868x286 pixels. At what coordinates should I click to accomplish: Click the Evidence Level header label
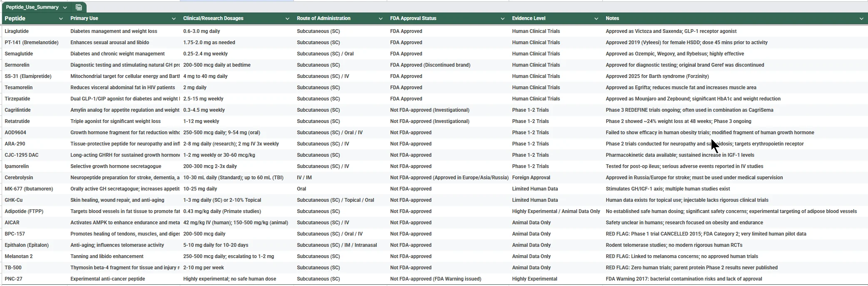point(529,18)
